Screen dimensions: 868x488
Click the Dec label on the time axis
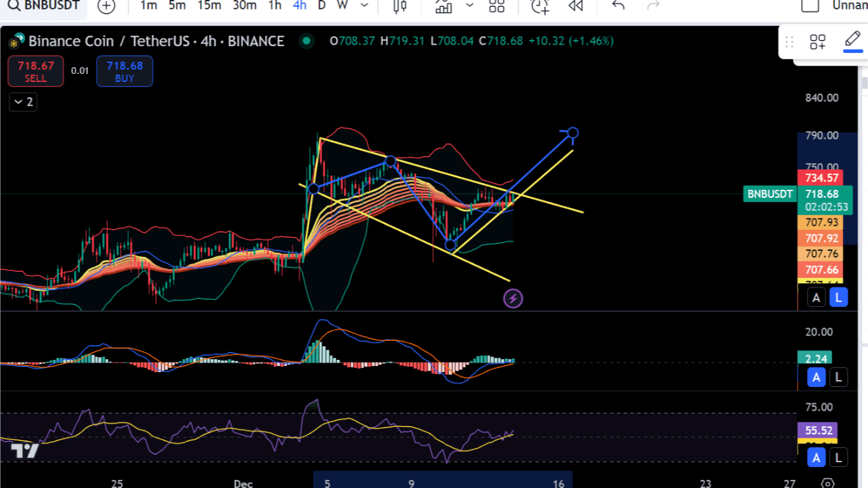coord(243,483)
